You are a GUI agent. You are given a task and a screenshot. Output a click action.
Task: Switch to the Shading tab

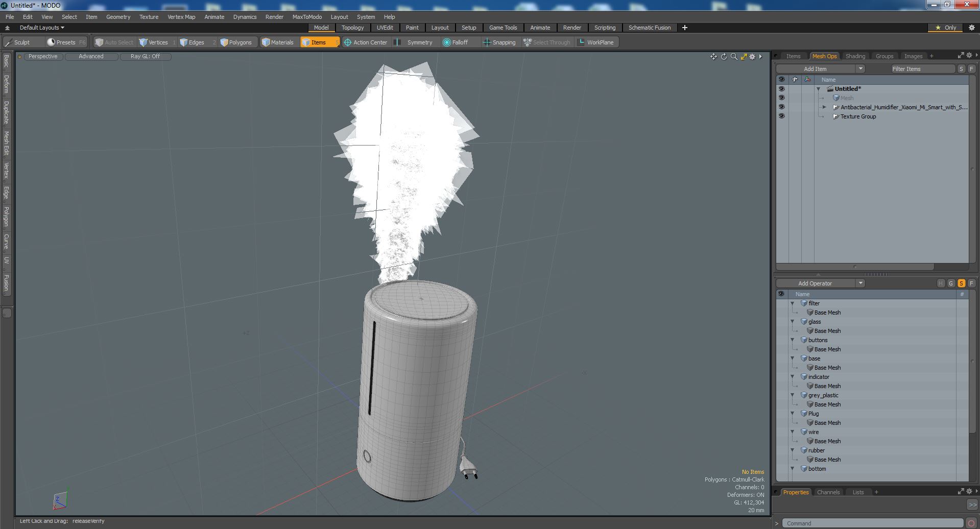point(855,56)
